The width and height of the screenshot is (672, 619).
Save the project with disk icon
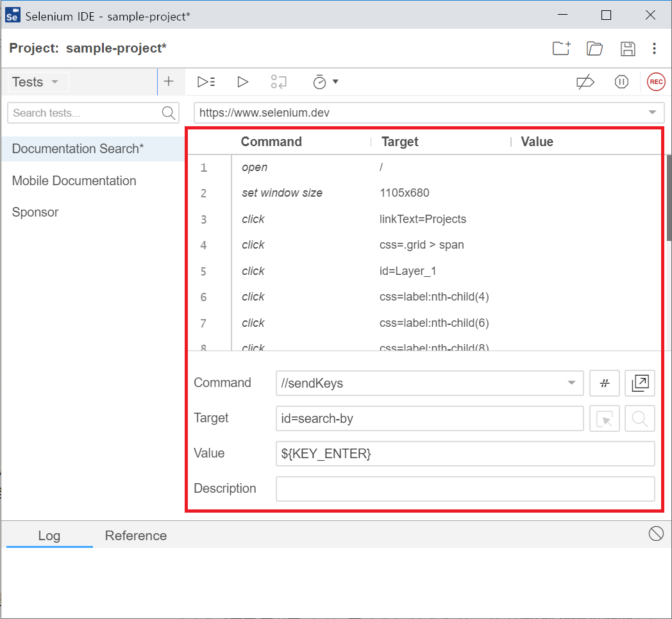pyautogui.click(x=628, y=49)
